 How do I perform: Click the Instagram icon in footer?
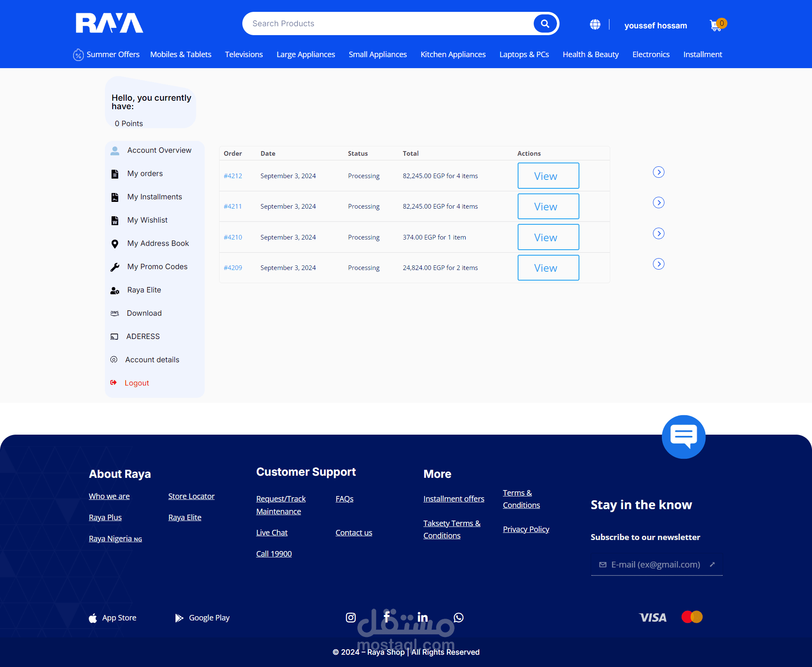coord(351,617)
